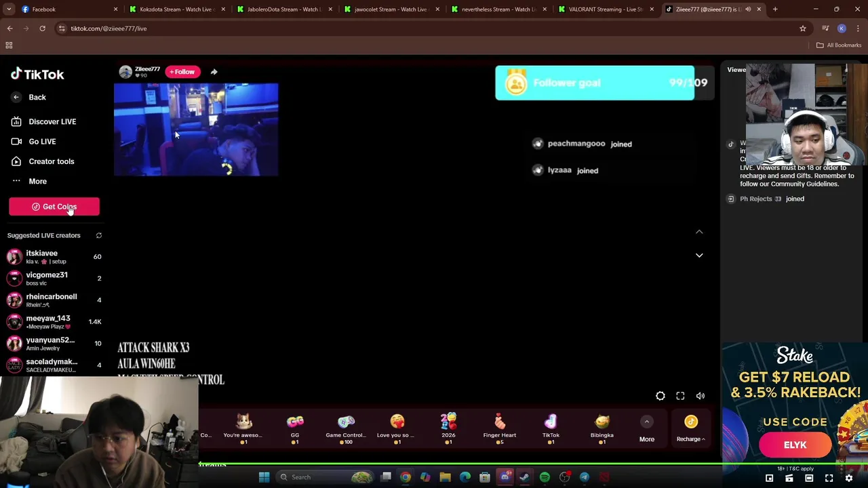Toggle overlay fullscreen icon bottom-right
The width and height of the screenshot is (868, 488).
[x=829, y=479]
